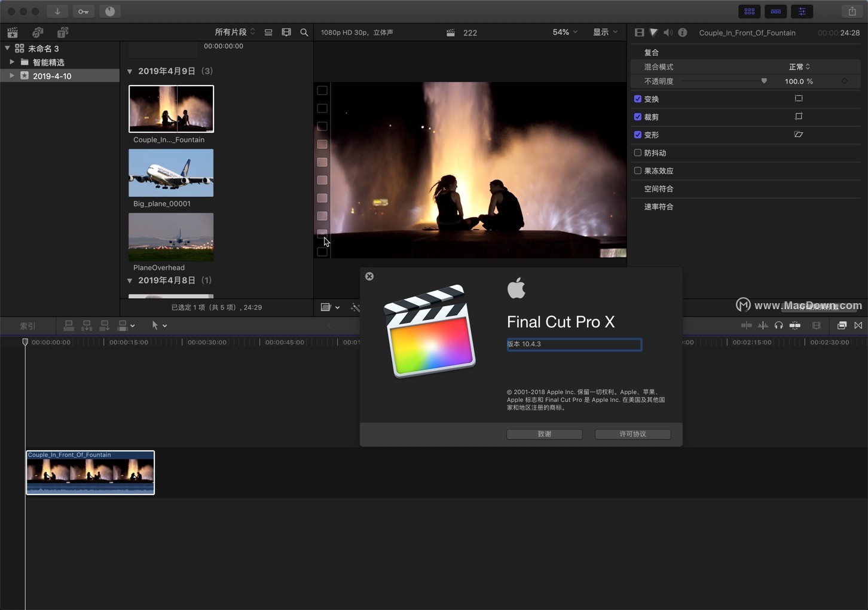This screenshot has height=610, width=868.
Task: Collapse the 2019年4月8日 group
Action: (130, 280)
